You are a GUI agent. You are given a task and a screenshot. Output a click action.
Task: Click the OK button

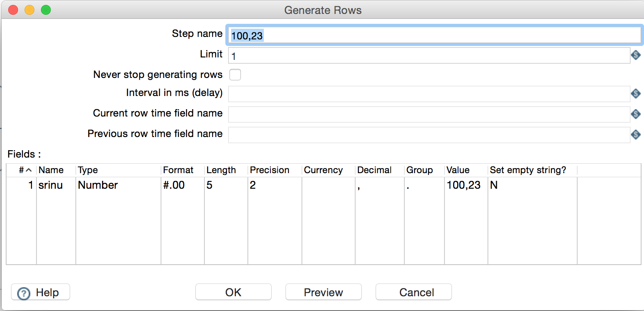coord(234,292)
